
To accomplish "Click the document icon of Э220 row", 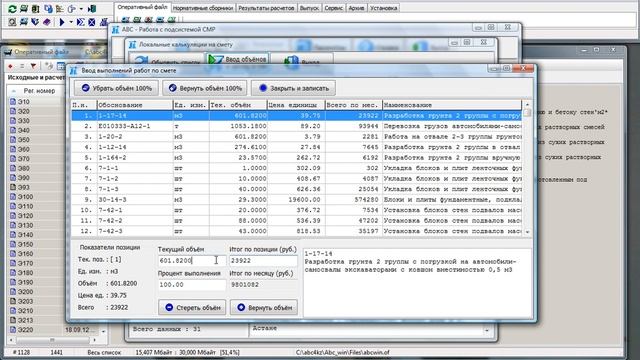I will point(13,330).
